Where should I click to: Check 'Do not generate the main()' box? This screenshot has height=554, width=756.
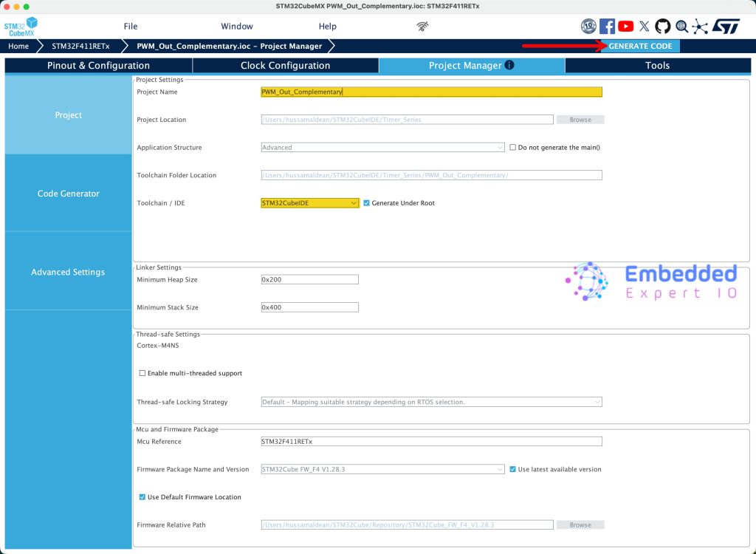point(513,148)
